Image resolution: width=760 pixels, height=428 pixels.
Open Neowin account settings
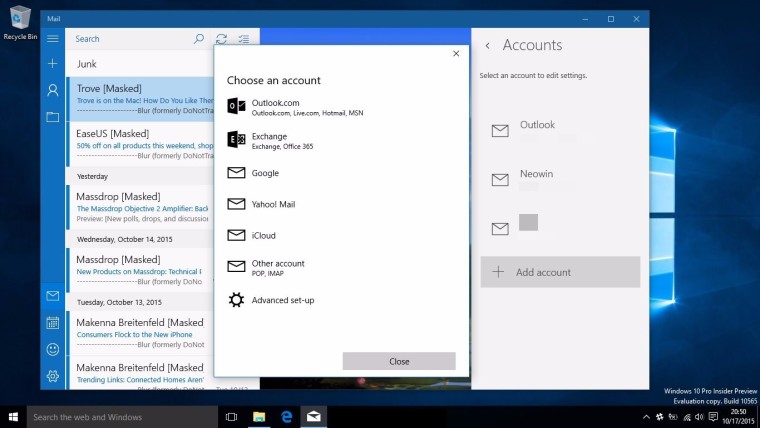tap(560, 179)
